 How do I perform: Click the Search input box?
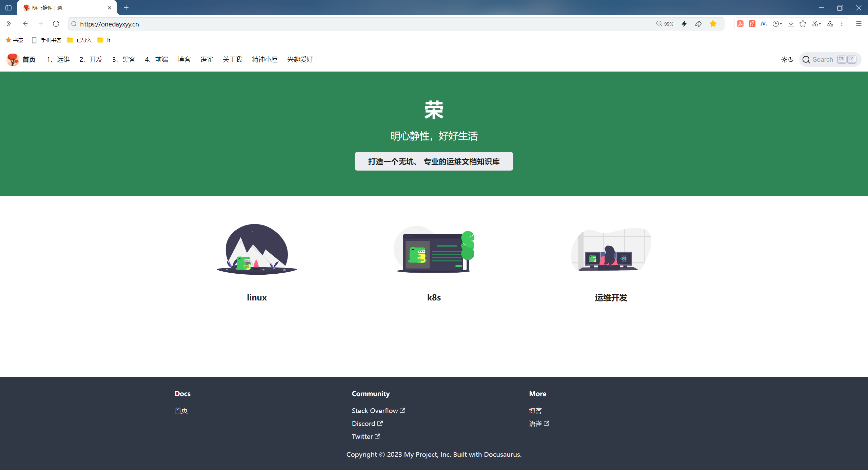pos(830,59)
